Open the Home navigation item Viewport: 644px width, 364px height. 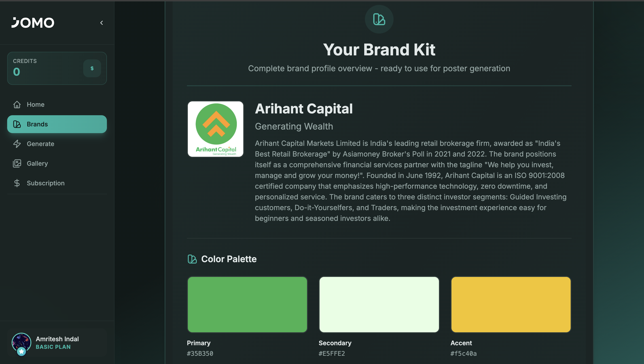tap(36, 105)
